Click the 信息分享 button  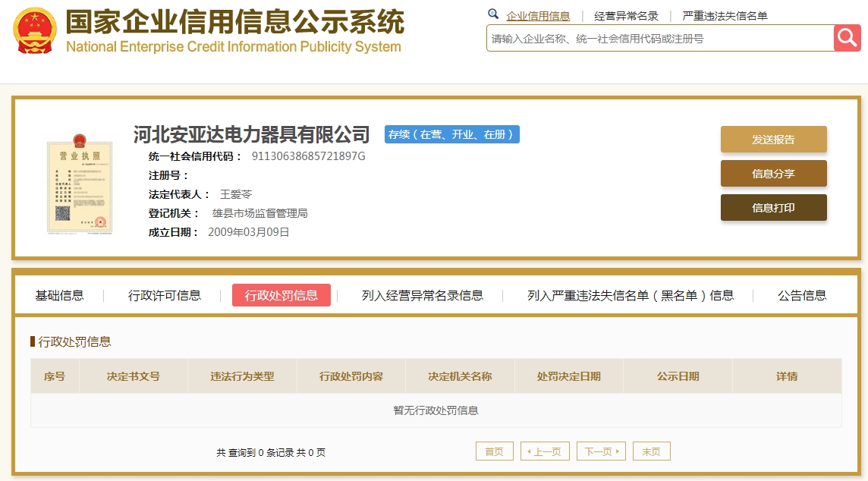point(773,174)
